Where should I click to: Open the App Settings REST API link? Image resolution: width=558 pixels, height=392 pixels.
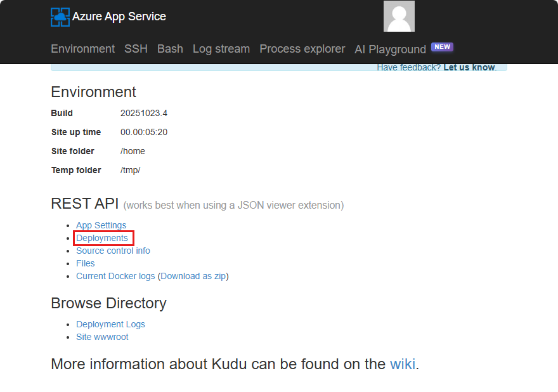[101, 225]
